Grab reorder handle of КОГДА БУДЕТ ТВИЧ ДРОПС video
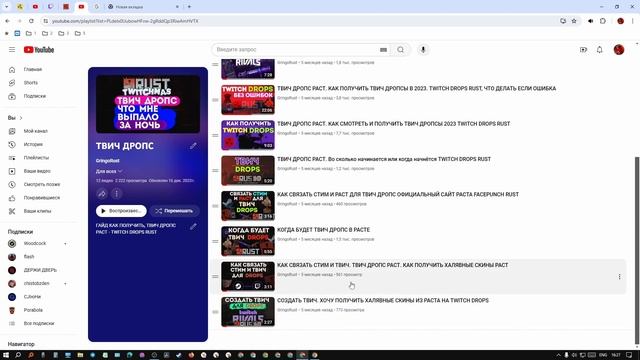Viewport: 640px width, 360px height. coord(215,241)
